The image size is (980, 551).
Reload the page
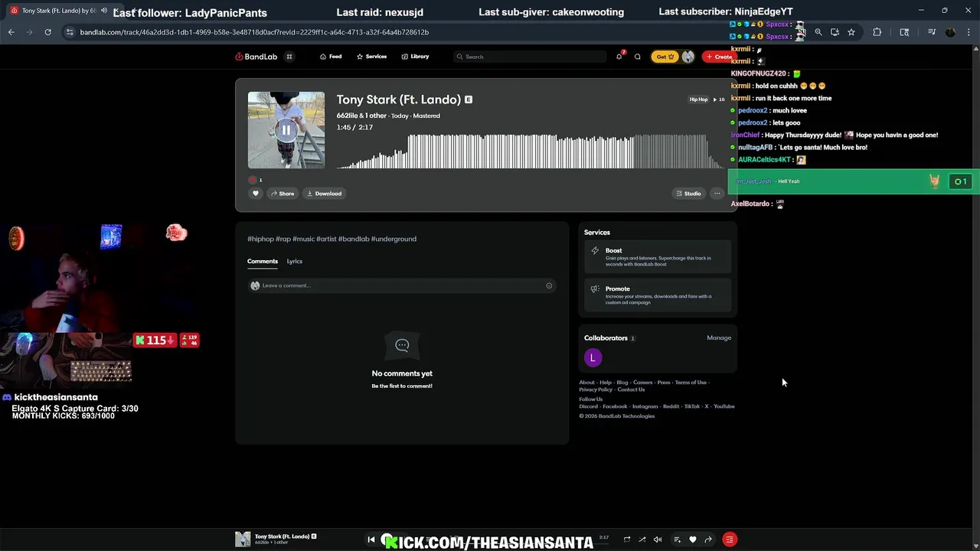(x=47, y=32)
